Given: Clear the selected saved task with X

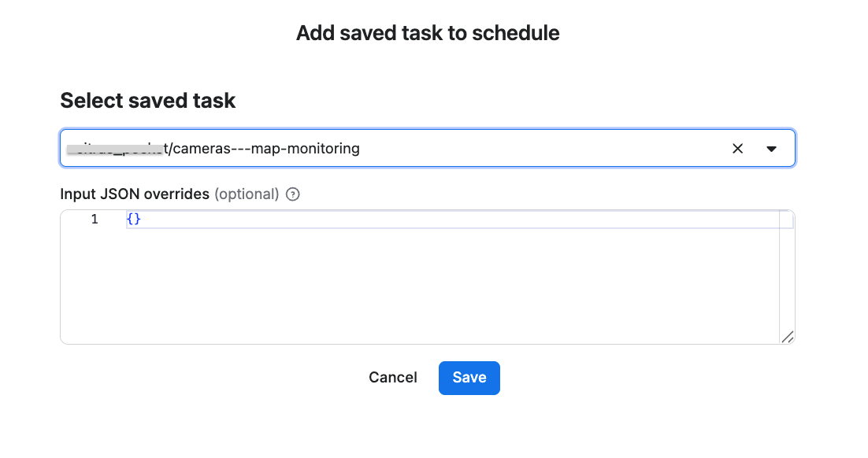Looking at the screenshot, I should [737, 149].
